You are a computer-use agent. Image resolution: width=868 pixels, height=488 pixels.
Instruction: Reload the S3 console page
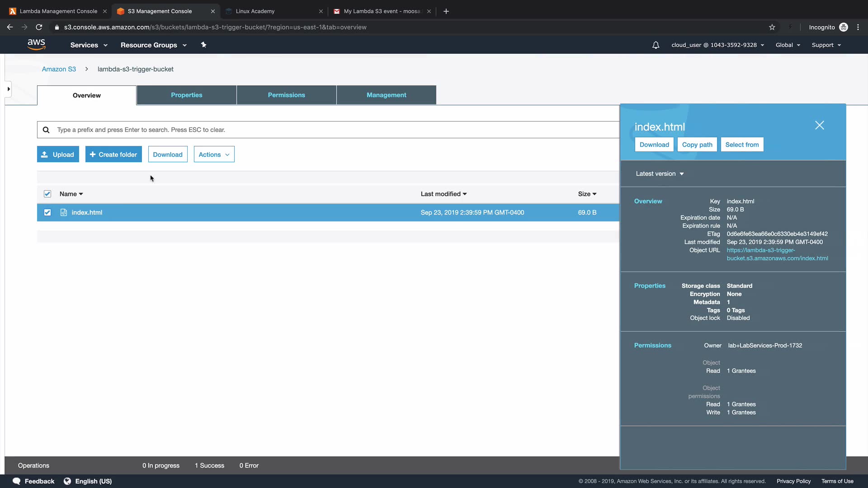[x=39, y=27]
